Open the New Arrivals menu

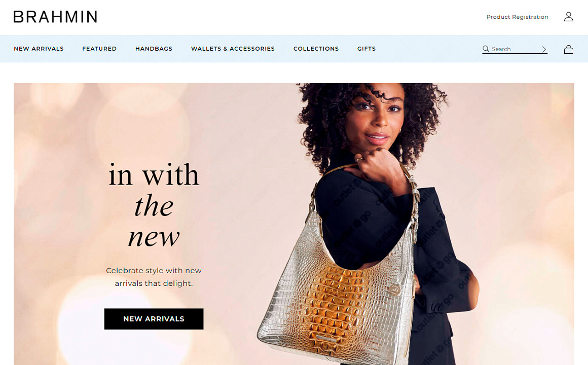(x=39, y=49)
